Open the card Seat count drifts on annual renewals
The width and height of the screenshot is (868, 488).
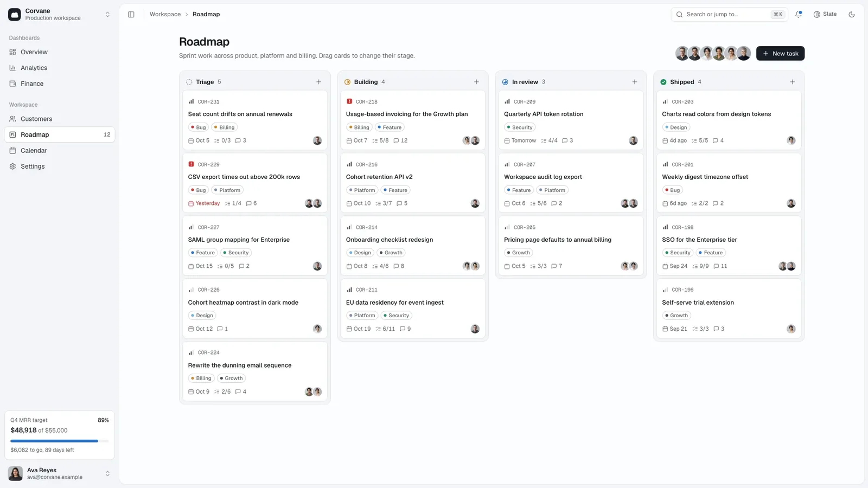[255, 120]
